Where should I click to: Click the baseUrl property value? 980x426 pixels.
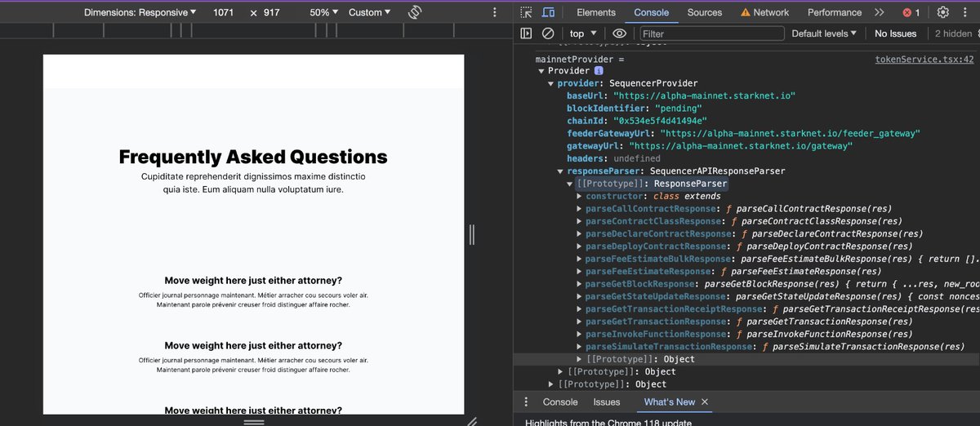coord(705,95)
